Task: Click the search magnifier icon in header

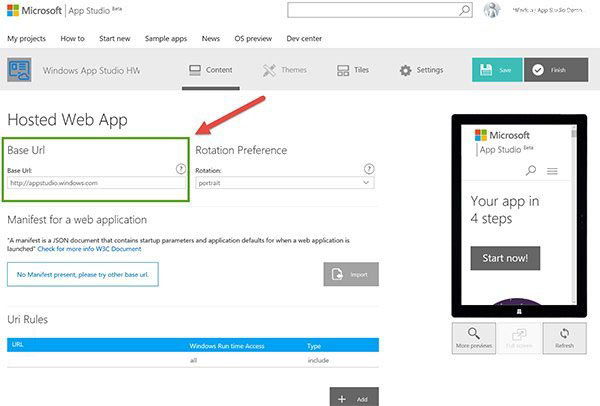Action: click(464, 10)
